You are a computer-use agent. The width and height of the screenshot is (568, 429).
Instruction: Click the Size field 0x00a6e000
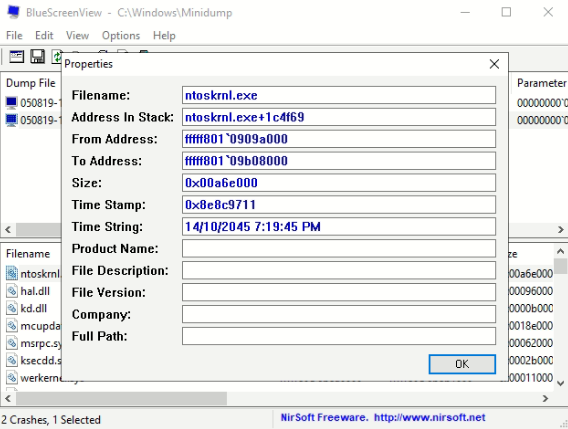coord(339,183)
